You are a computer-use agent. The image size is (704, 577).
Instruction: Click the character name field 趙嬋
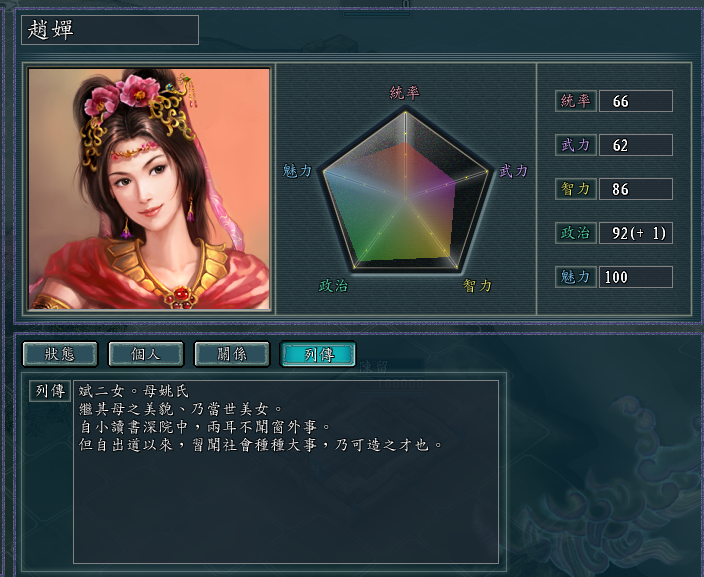110,30
